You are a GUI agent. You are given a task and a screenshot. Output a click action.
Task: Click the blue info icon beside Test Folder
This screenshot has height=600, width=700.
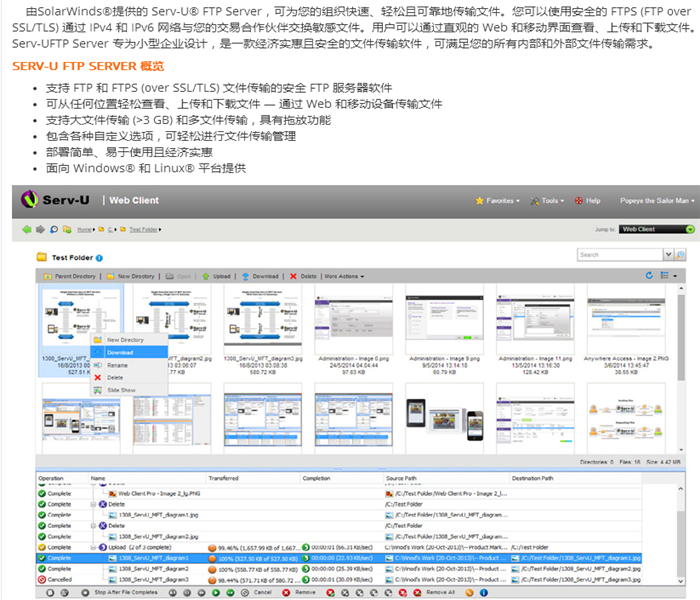click(x=99, y=258)
